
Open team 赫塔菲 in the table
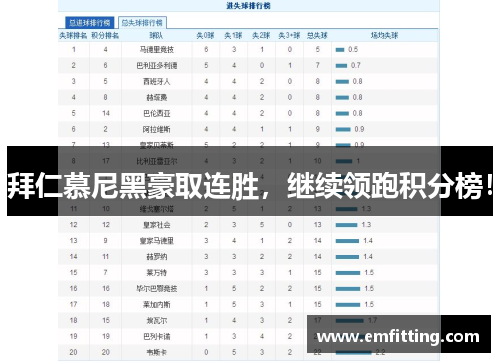(x=156, y=98)
